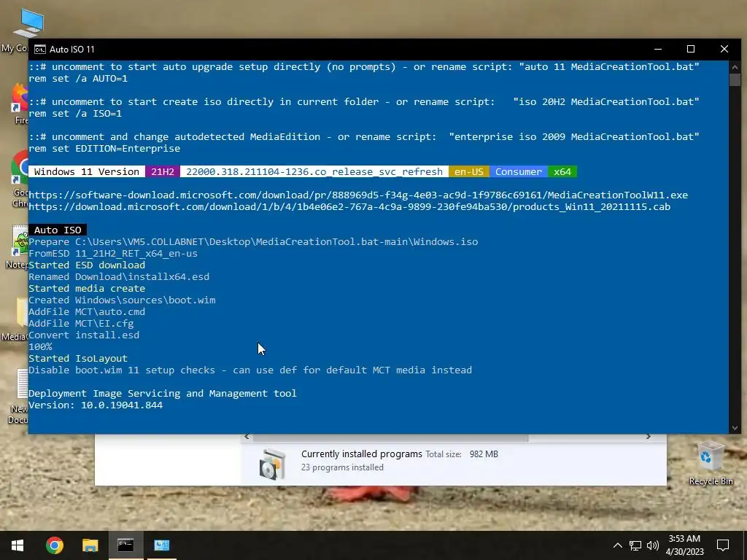Click the console scrollbar down arrow

(735, 427)
